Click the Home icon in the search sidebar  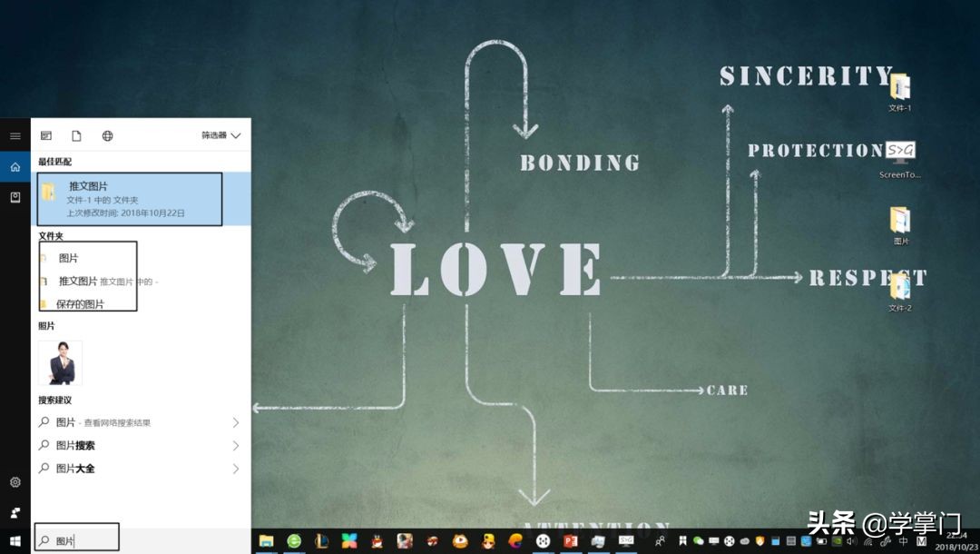(x=15, y=166)
